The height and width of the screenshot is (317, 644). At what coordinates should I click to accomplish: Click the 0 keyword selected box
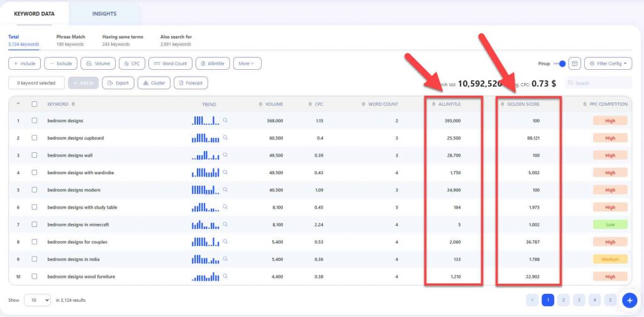point(36,83)
